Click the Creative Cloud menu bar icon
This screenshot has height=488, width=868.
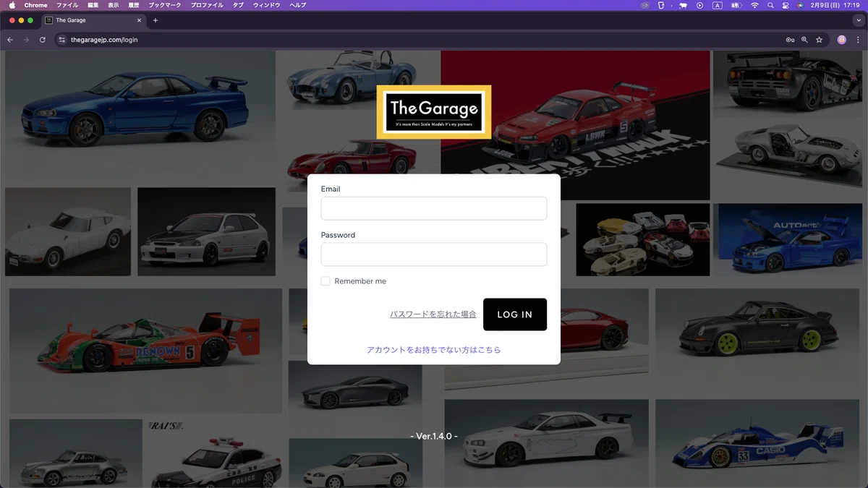(x=645, y=5)
